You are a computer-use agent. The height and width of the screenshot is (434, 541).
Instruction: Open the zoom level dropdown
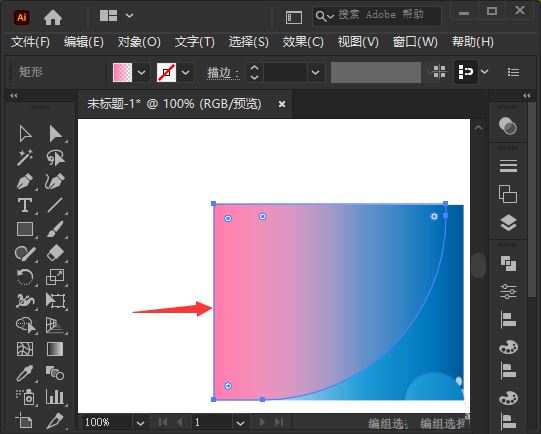pos(140,423)
